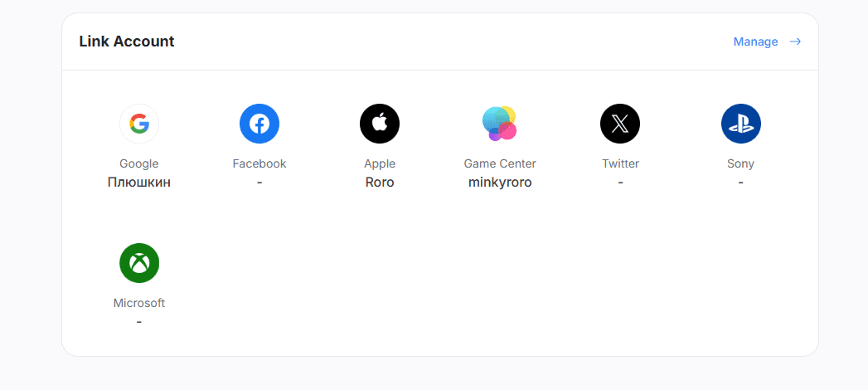Click the Apple account name Roro

[380, 183]
